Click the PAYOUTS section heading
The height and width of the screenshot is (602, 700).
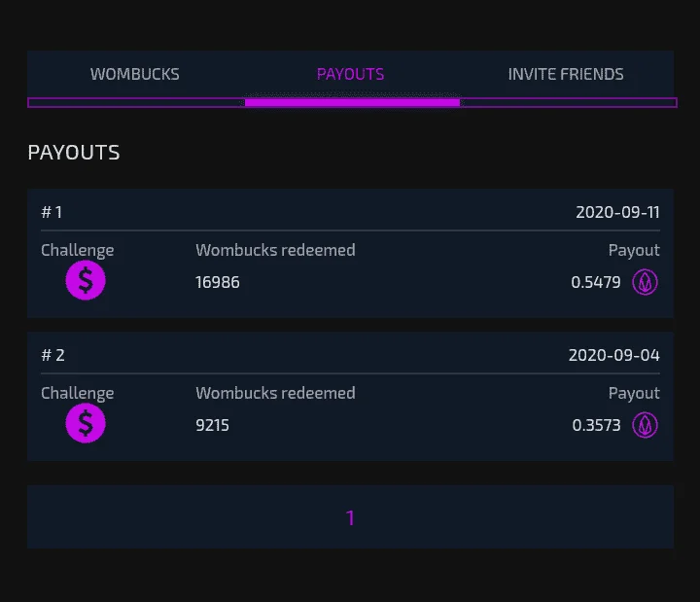[74, 153]
